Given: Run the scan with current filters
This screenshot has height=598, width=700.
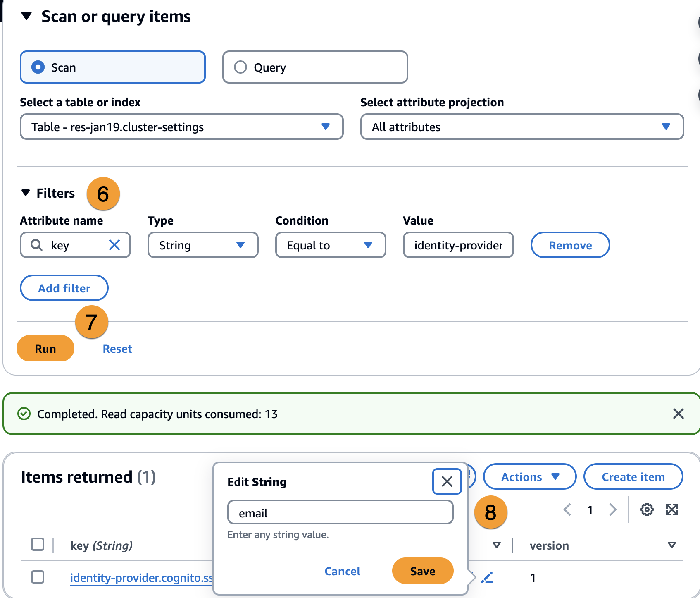Looking at the screenshot, I should point(45,348).
